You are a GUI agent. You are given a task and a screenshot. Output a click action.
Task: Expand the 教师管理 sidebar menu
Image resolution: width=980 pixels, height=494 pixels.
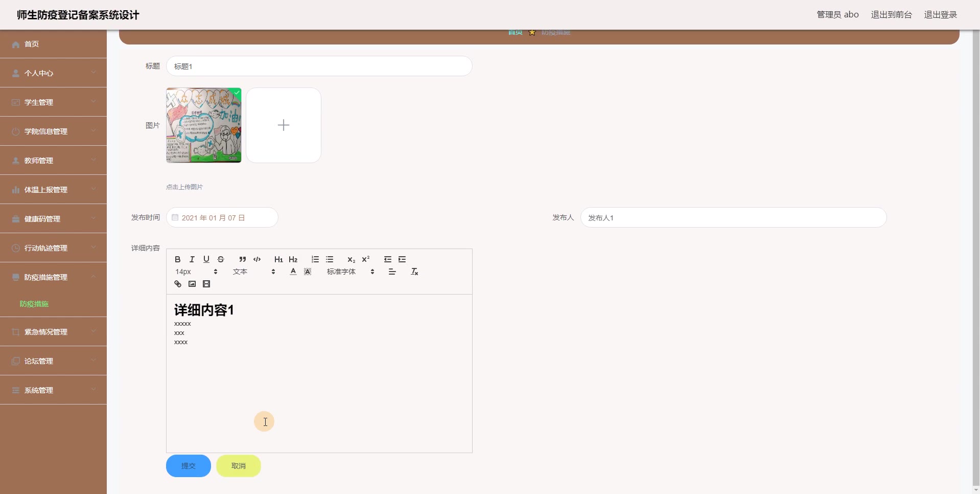[x=53, y=161]
